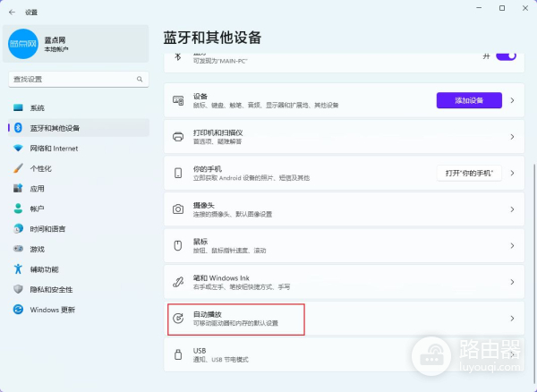
Task: Click the Wi-Fi icon for 网络和 Internet
Action: tap(18, 149)
